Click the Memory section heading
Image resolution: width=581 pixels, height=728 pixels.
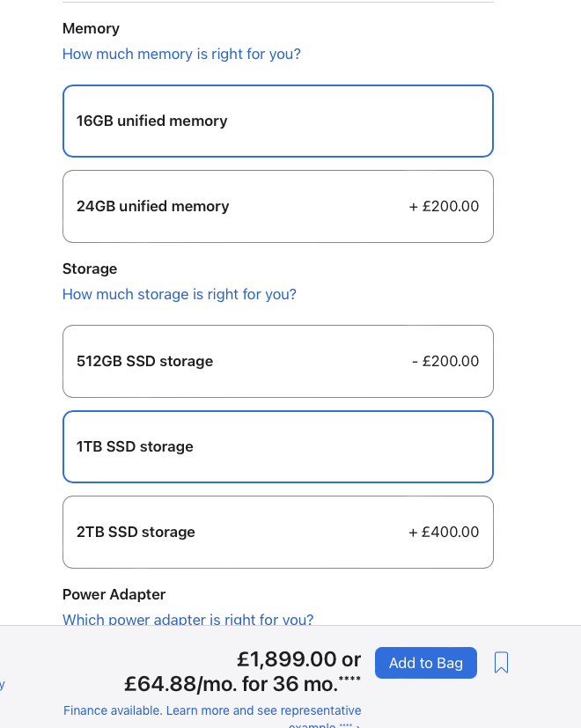tap(91, 29)
